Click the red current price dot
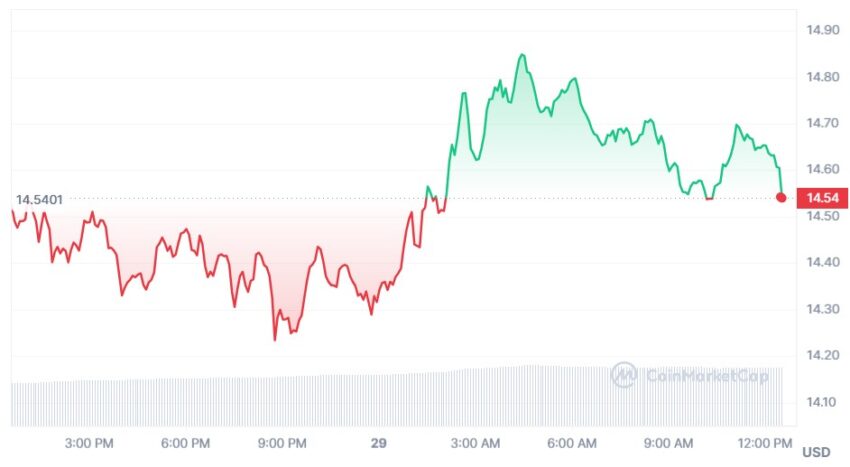Image resolution: width=850 pixels, height=467 pixels. [x=781, y=197]
